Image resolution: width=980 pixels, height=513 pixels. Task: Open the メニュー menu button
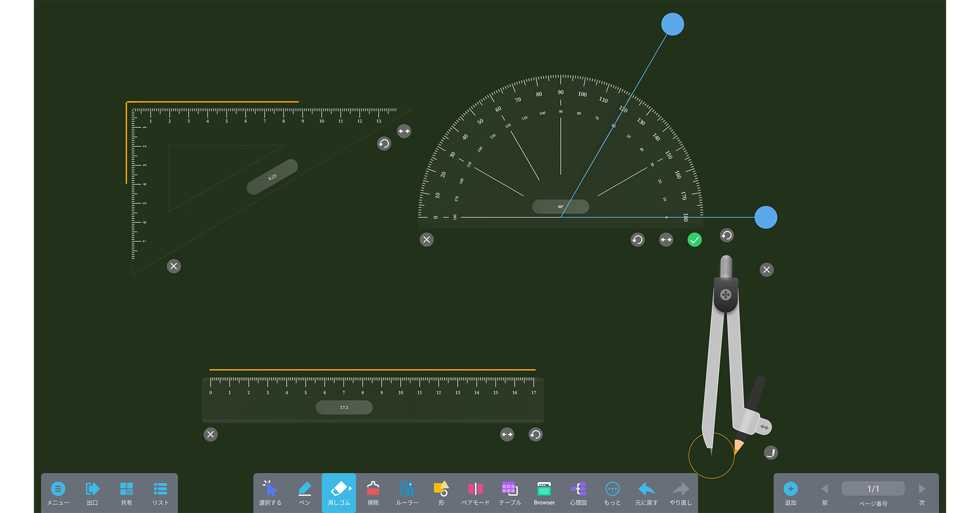coord(58,493)
